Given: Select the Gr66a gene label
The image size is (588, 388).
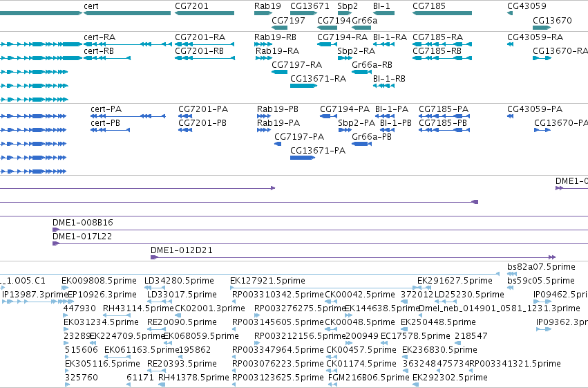Looking at the screenshot, I should 365,20.
